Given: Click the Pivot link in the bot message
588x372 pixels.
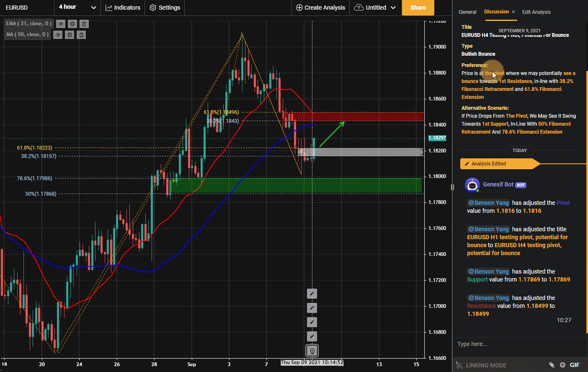Looking at the screenshot, I should point(563,203).
